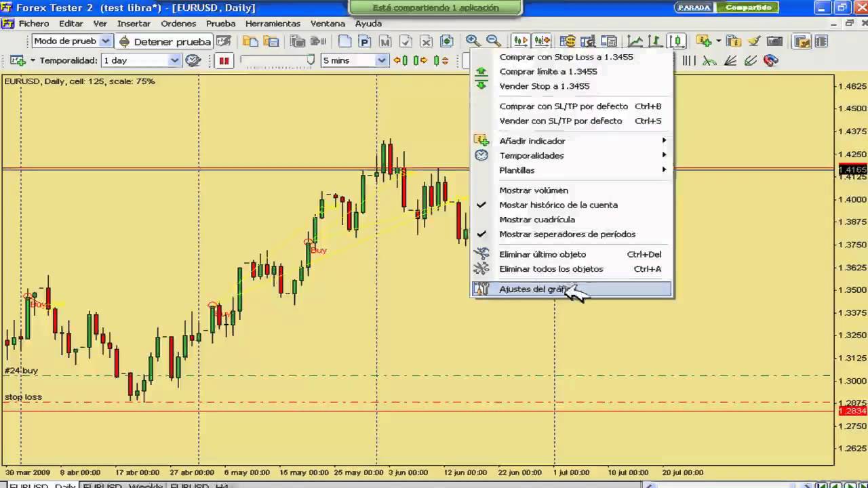Switch to the EURUSD Weekly chart tab
The width and height of the screenshot is (868, 488).
(x=123, y=486)
